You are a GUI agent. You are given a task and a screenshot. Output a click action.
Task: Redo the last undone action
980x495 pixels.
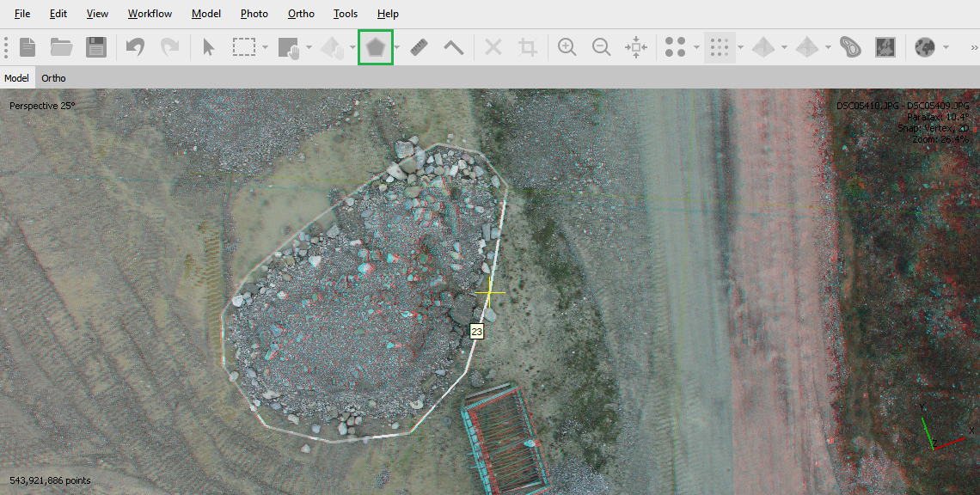click(169, 47)
